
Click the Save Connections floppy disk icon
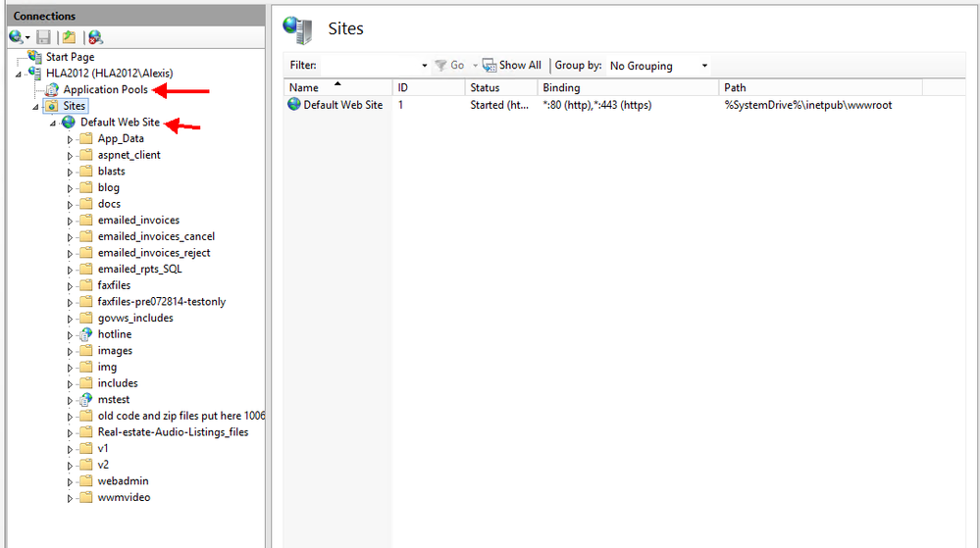point(44,37)
